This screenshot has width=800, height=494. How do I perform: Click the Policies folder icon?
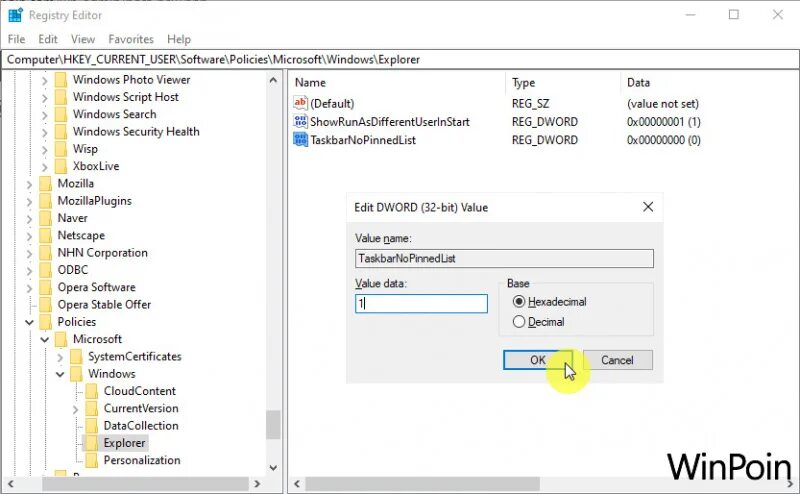tap(45, 322)
